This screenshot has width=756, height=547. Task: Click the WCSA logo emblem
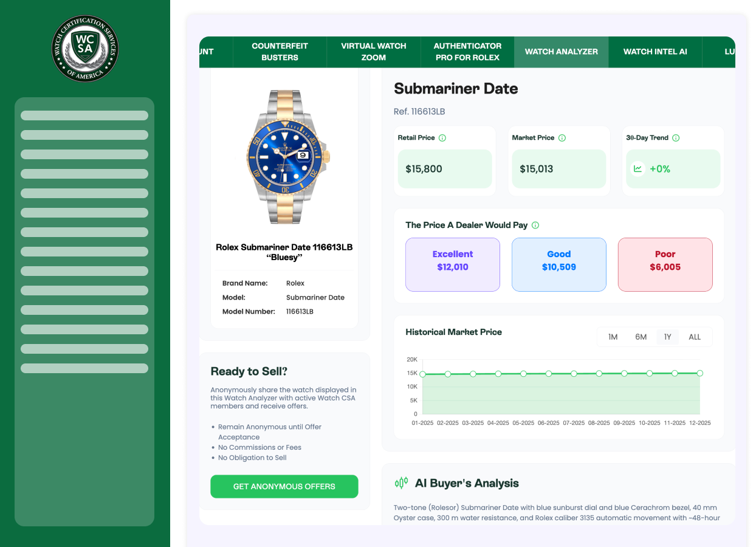84,49
